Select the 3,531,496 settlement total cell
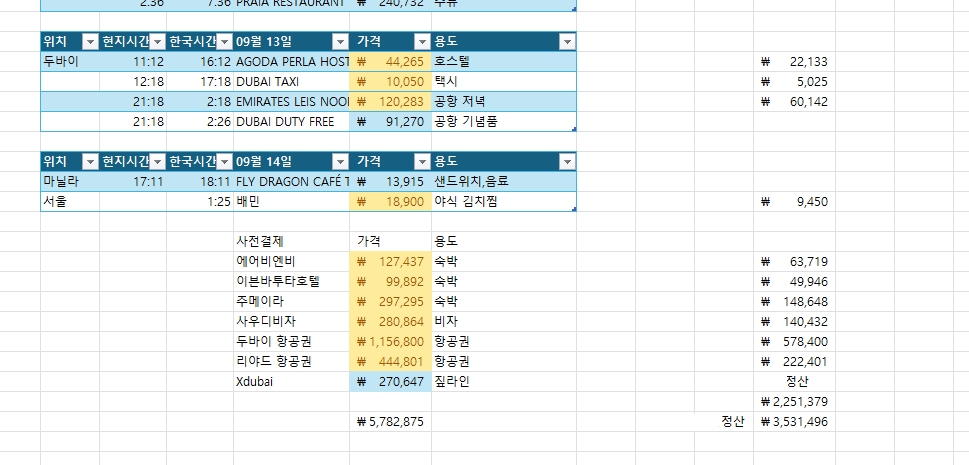The image size is (969, 465). click(x=794, y=422)
